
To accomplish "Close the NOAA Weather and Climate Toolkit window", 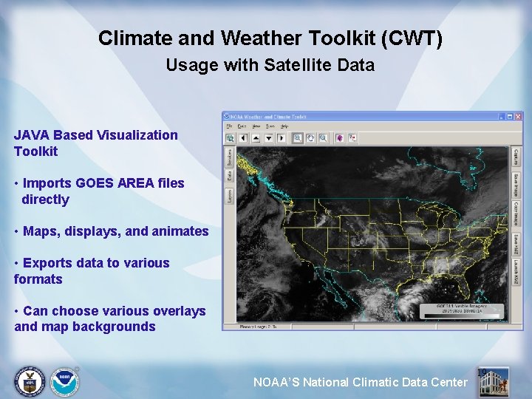I will [x=518, y=117].
